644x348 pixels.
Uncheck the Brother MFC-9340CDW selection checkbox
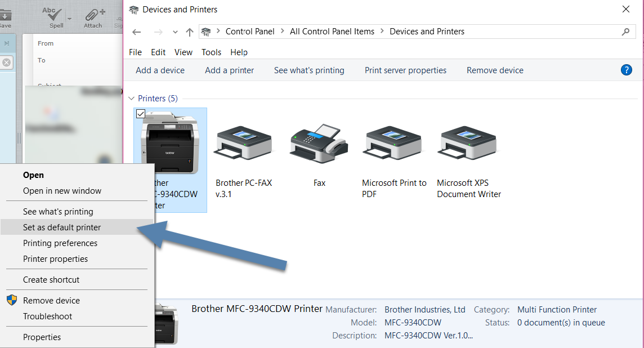141,114
